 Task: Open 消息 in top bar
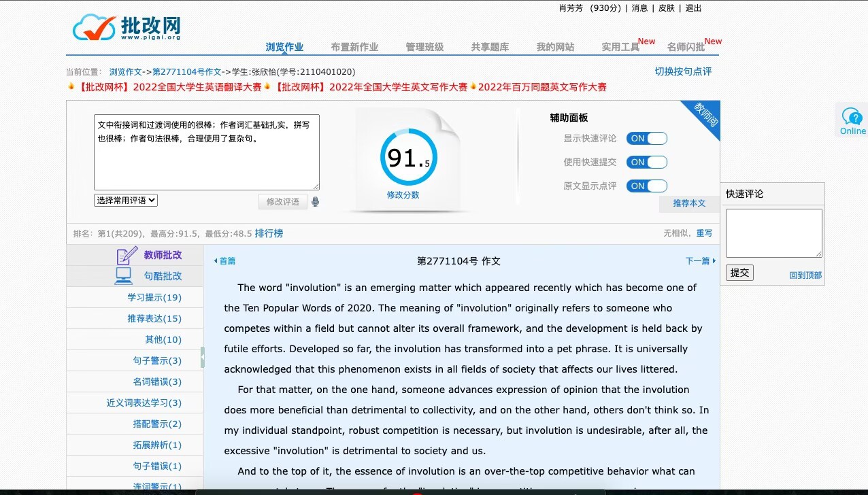[639, 8]
